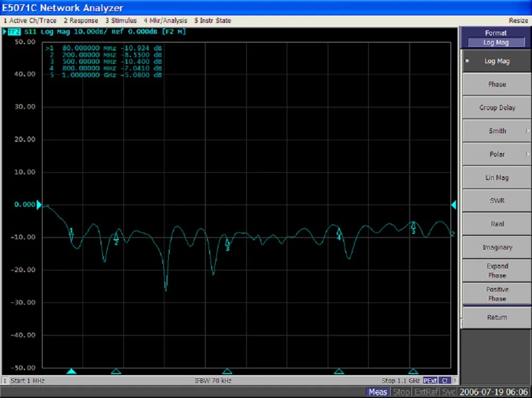
Task: Click the channel 1 number box
Action: pyautogui.click(x=5, y=380)
